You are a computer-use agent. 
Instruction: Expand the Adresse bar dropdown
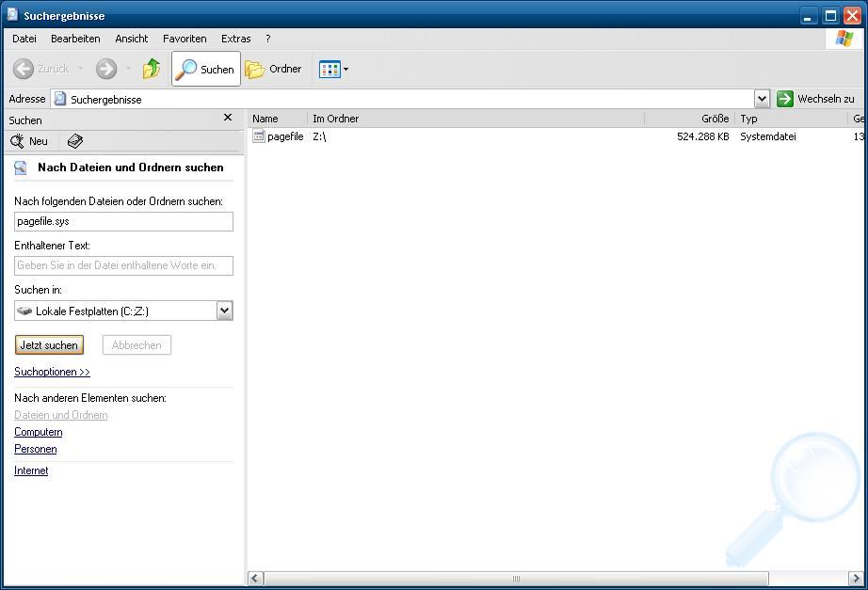(x=762, y=99)
